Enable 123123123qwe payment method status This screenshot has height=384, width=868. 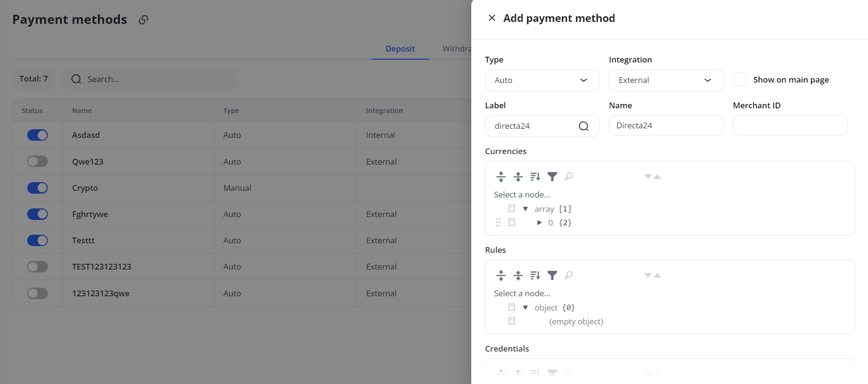click(37, 293)
